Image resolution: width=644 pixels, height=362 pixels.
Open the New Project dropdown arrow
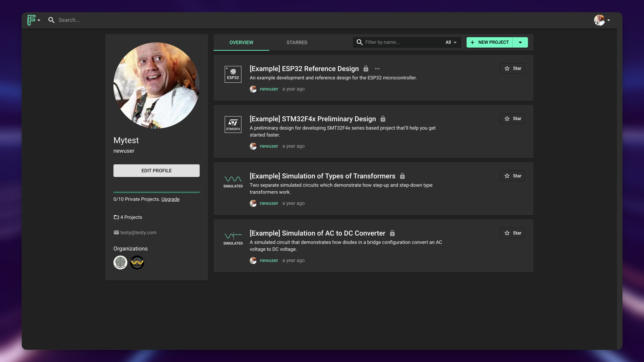[x=520, y=42]
